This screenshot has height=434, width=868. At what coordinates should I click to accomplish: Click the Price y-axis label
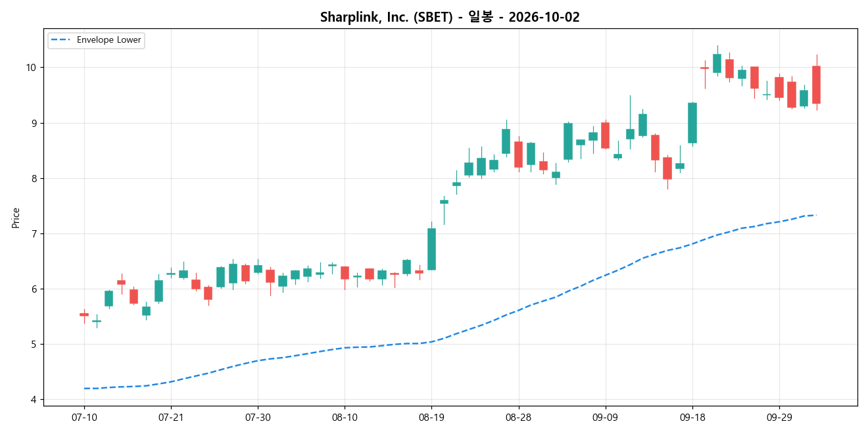point(16,217)
